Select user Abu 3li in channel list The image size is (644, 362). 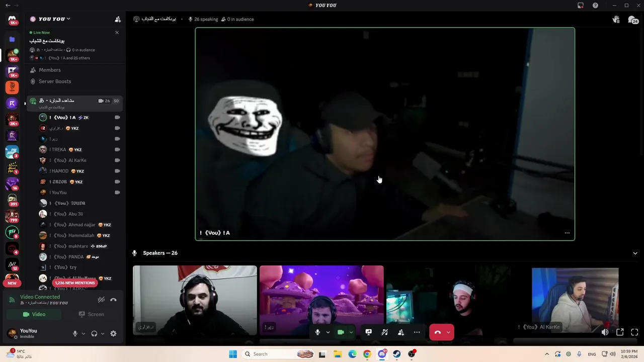[80, 214]
